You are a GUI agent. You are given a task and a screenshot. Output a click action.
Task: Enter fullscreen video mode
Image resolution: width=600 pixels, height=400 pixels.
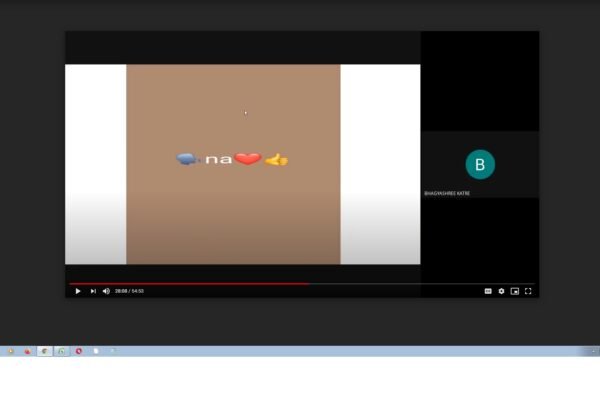(528, 291)
